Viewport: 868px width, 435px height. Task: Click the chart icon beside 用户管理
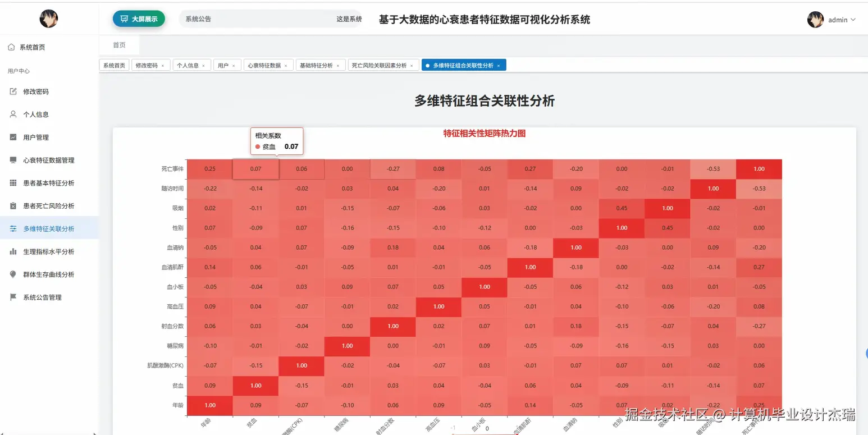(13, 137)
